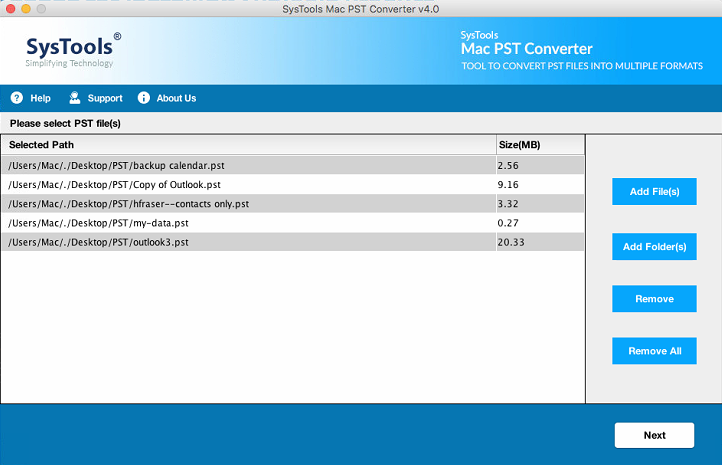Image resolution: width=722 pixels, height=465 pixels.
Task: Click the SysTools logo in header
Action: 73,50
